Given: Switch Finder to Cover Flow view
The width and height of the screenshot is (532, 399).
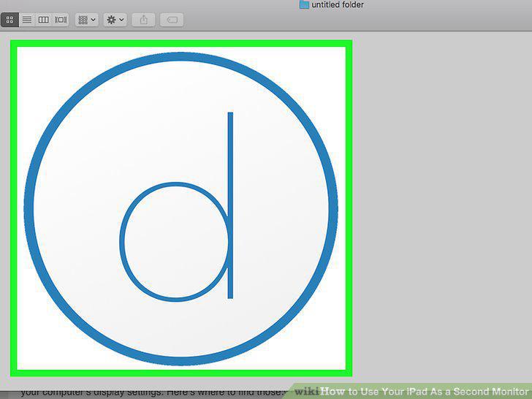Looking at the screenshot, I should click(x=61, y=20).
